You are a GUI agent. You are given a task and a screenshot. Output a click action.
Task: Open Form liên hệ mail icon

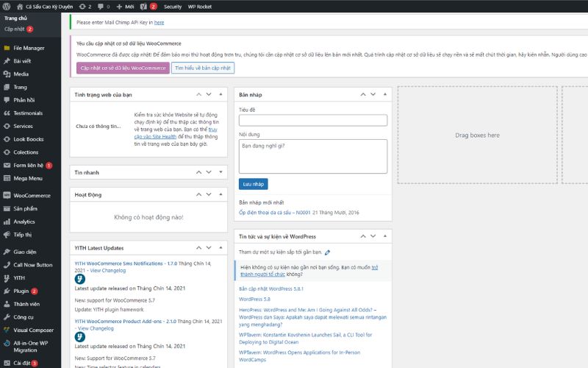pyautogui.click(x=7, y=165)
